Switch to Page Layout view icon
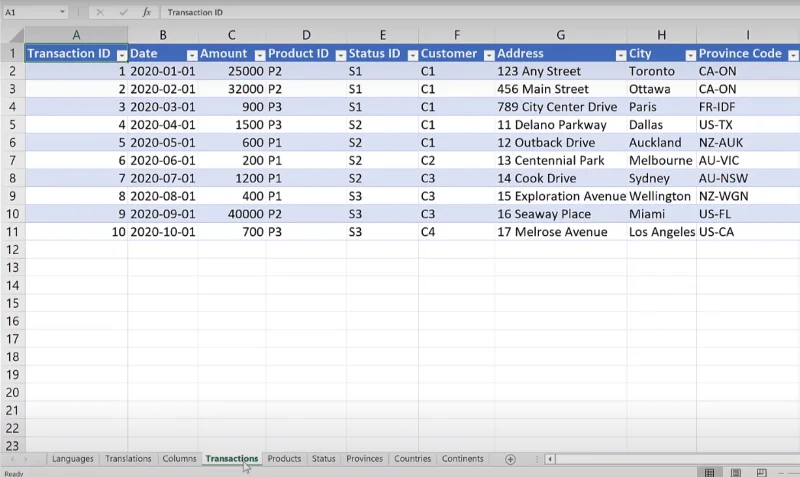This screenshot has height=477, width=800. (735, 472)
